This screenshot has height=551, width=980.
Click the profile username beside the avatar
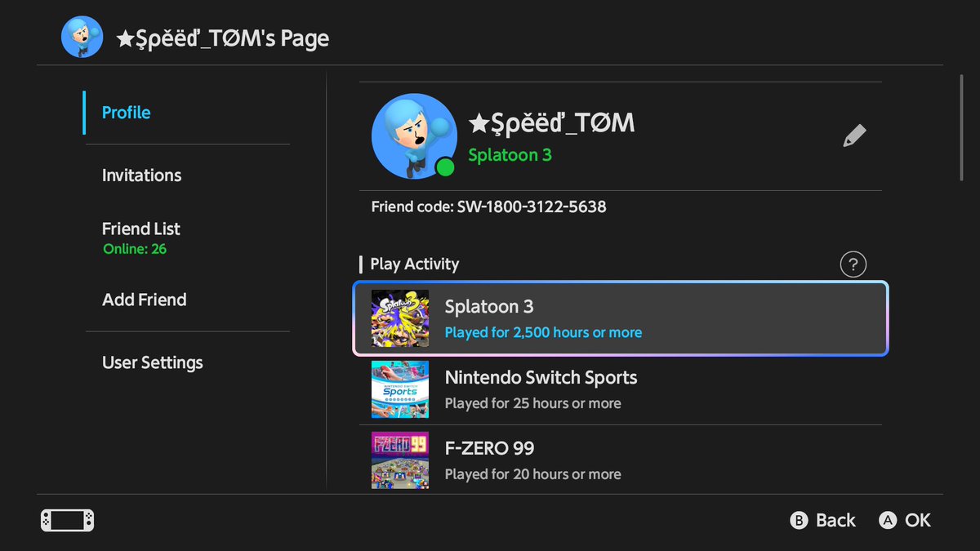[551, 123]
